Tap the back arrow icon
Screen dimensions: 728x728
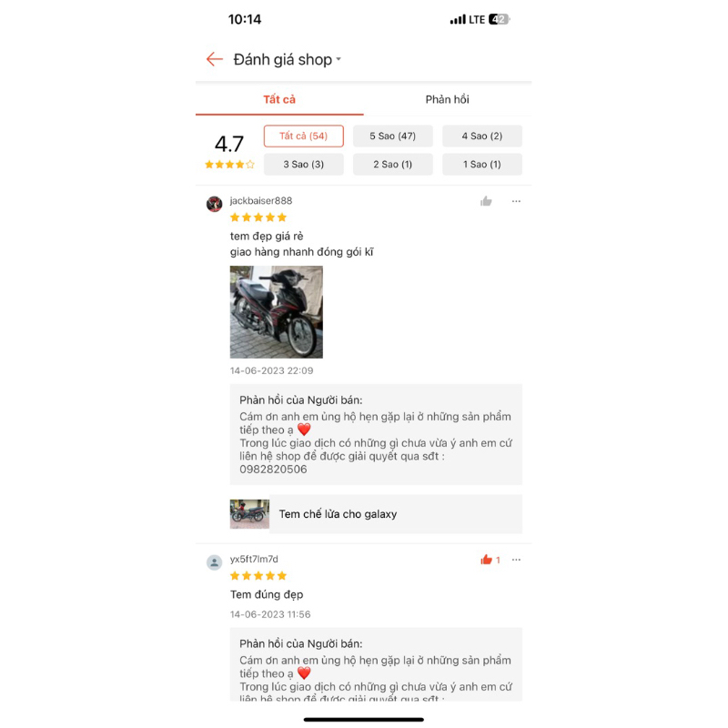pyautogui.click(x=215, y=59)
